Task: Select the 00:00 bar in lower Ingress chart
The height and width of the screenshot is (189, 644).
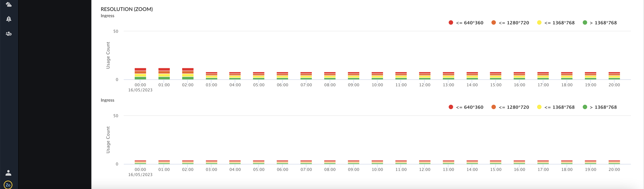Action: click(140, 162)
